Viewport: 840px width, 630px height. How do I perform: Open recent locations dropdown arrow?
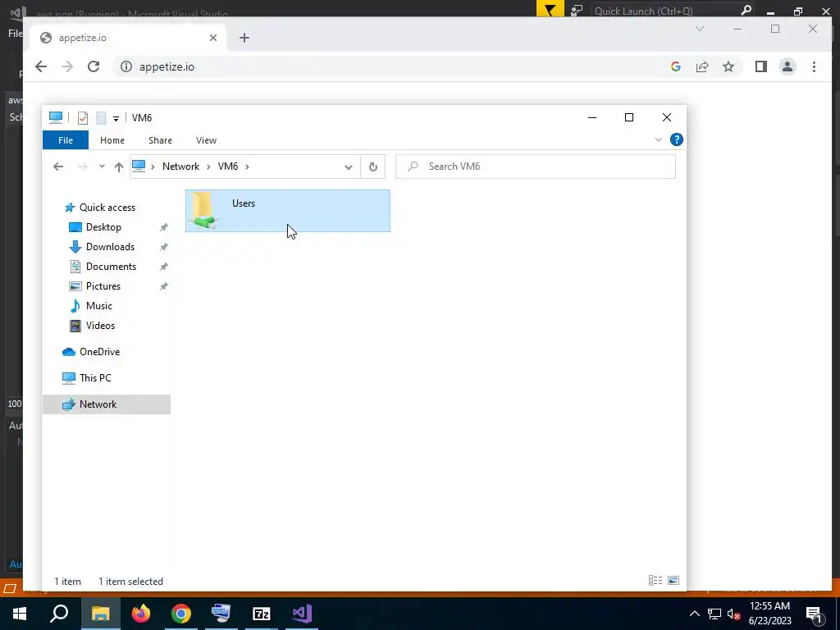point(102,167)
